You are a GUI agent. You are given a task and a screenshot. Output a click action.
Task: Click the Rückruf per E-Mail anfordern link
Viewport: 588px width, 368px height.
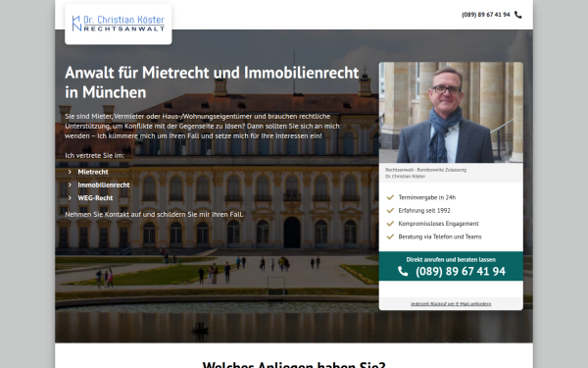(451, 304)
